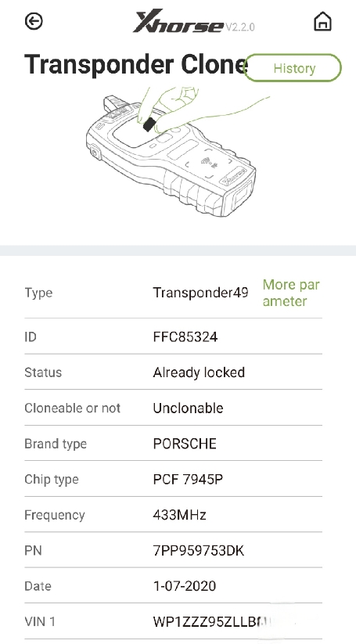Select the PORSCHE brand type value
Image resolution: width=356 pixels, height=644 pixels.
[x=185, y=444]
